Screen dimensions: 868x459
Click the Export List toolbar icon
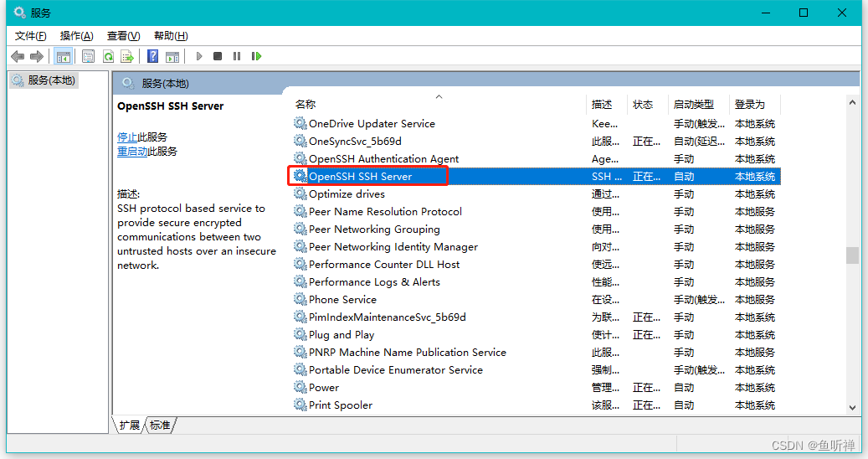[x=127, y=56]
